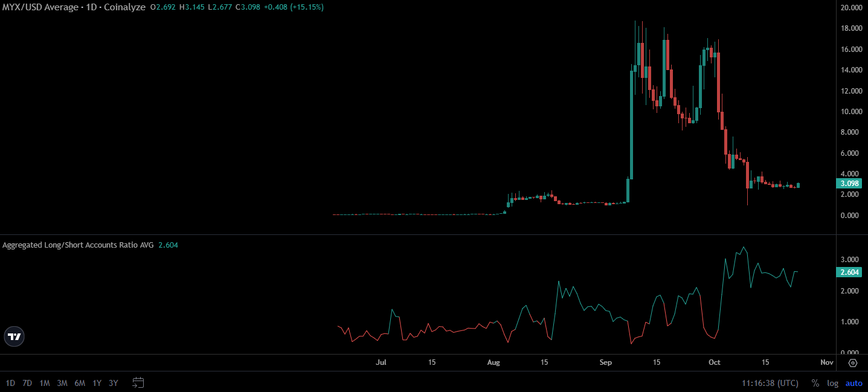Click Aggregated Long/Short Accounts Ratio legend
Screen dimensions: 868x392
[78, 245]
